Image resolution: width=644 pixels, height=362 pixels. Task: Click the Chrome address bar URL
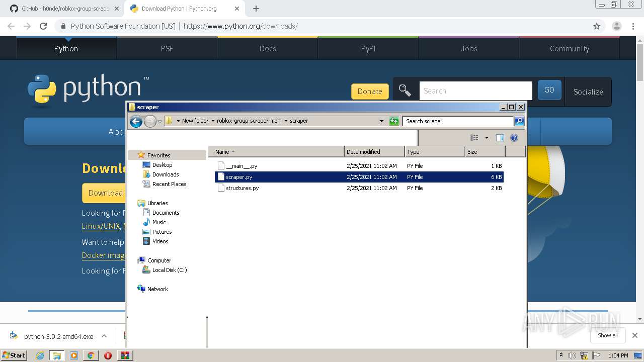240,26
